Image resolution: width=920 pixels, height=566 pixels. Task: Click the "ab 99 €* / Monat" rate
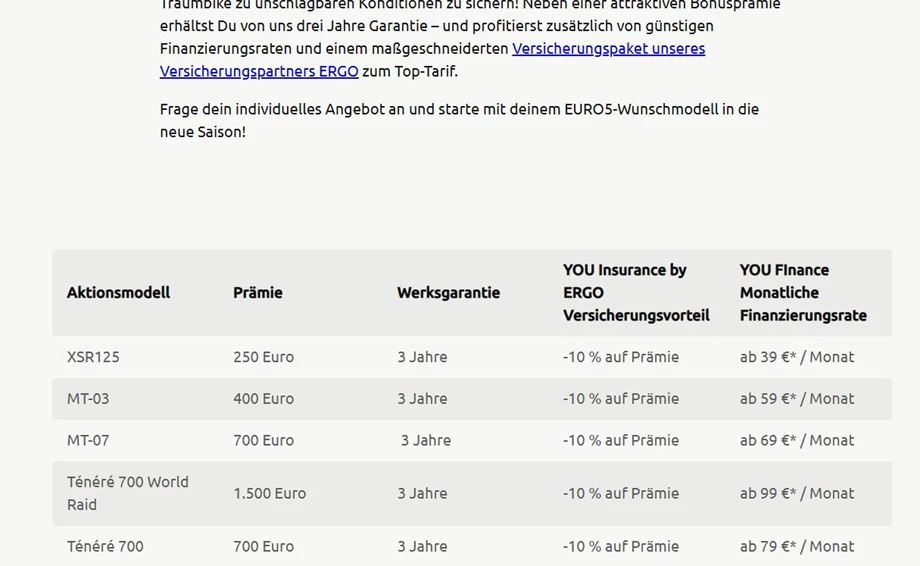(x=797, y=494)
